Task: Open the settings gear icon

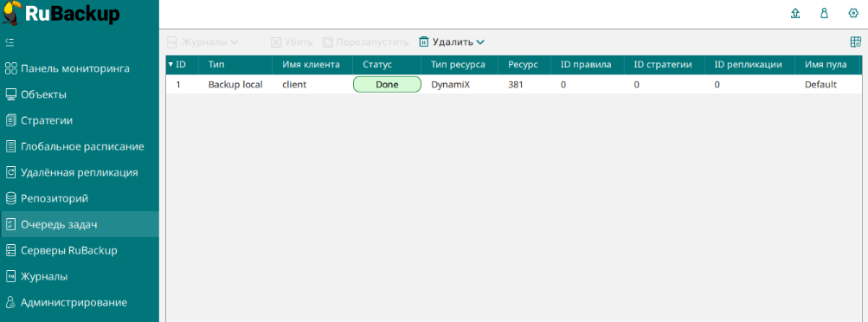Action: [x=853, y=14]
